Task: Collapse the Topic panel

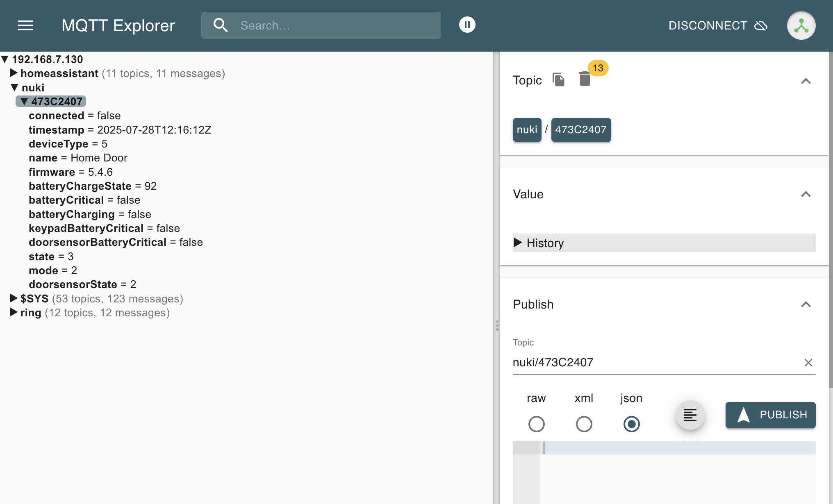Action: 806,81
